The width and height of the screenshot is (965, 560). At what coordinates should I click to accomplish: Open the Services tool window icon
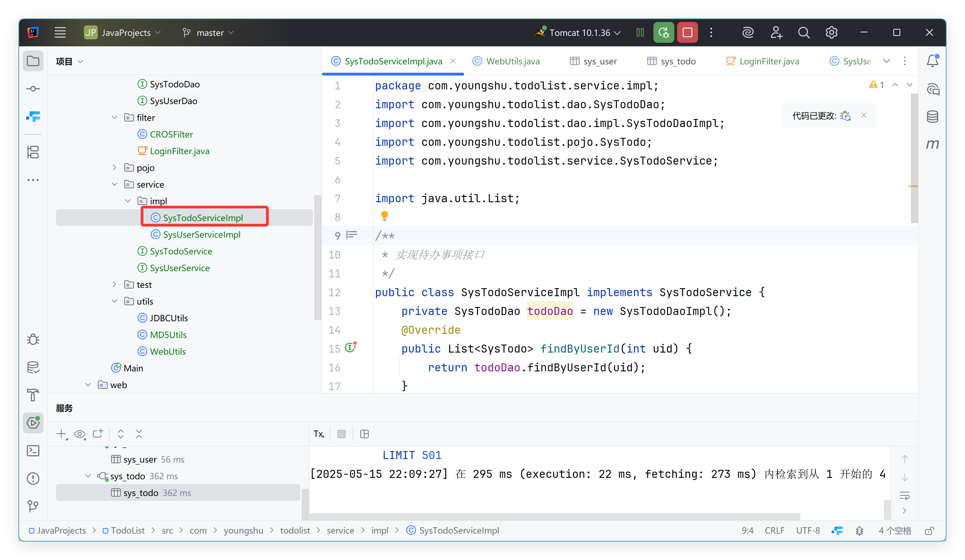(x=33, y=423)
